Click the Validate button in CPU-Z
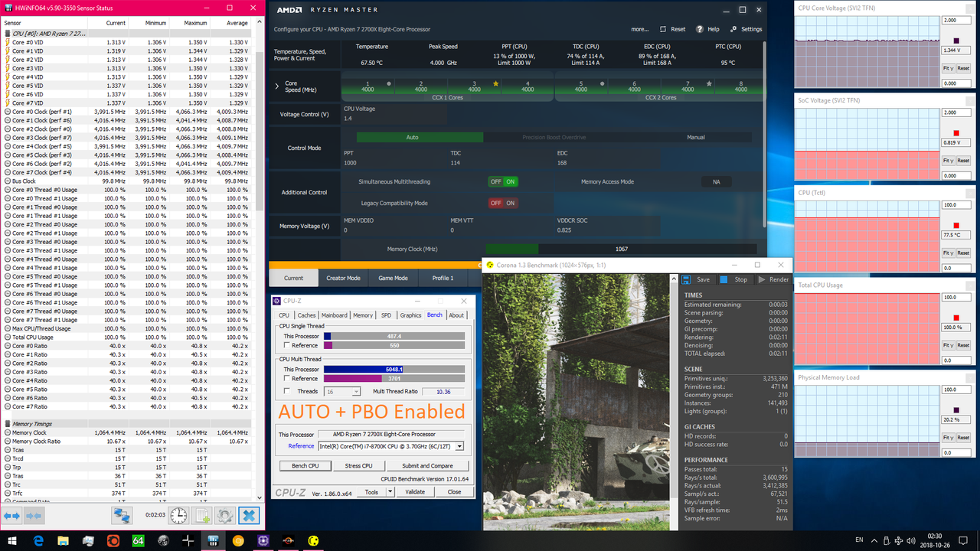980x551 pixels. coord(414,491)
